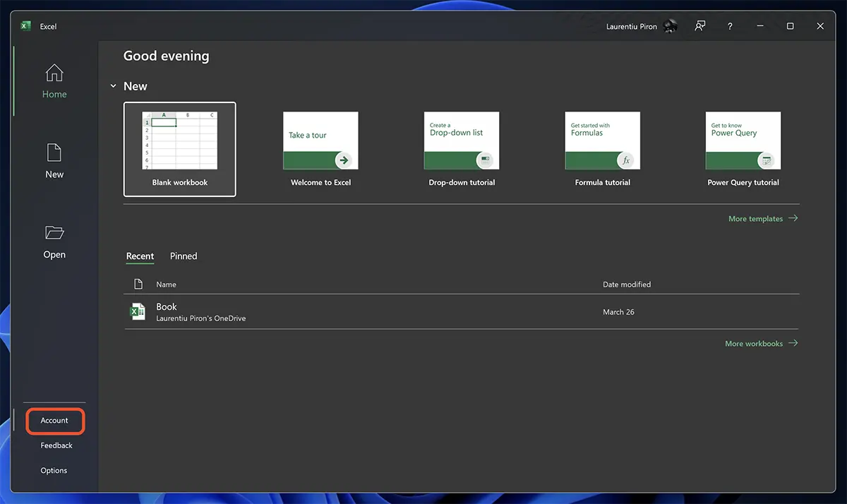Click the Excel logo in title bar
The height and width of the screenshot is (504, 847).
26,26
